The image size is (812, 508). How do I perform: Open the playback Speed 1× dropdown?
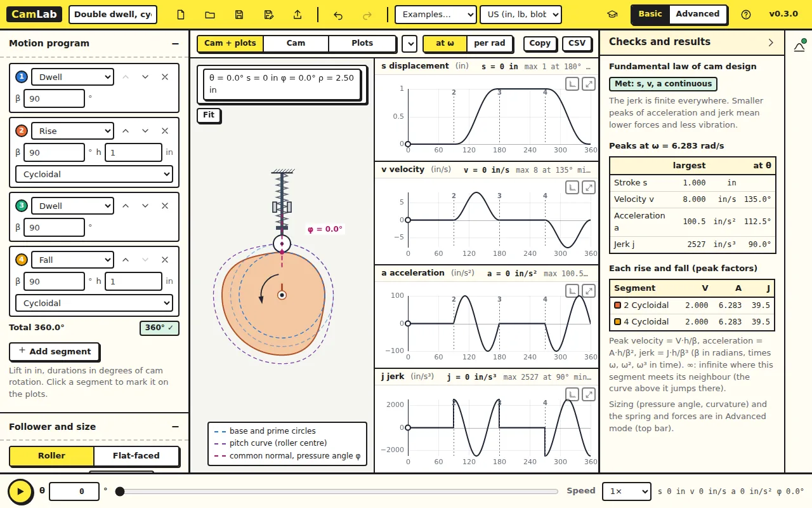coord(626,491)
